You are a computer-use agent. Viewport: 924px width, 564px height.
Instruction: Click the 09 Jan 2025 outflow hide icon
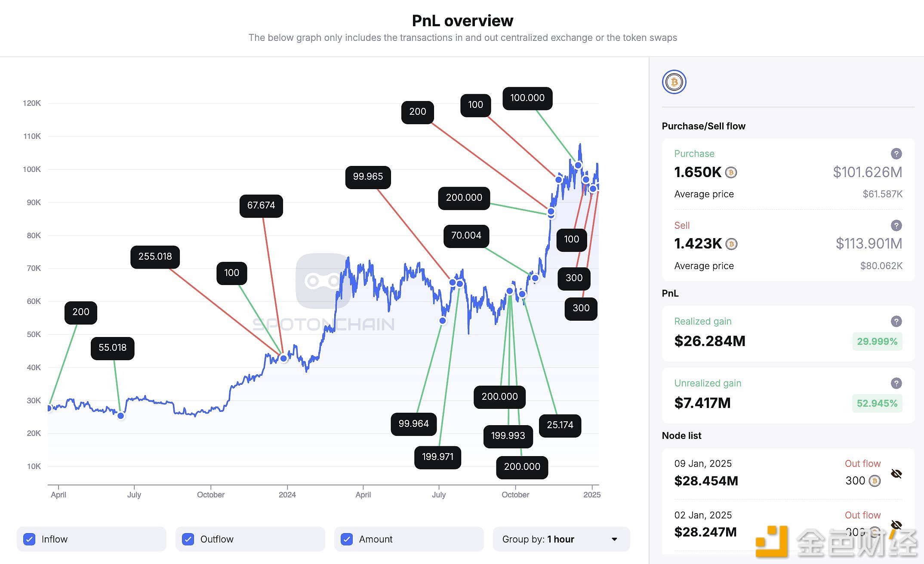[896, 473]
